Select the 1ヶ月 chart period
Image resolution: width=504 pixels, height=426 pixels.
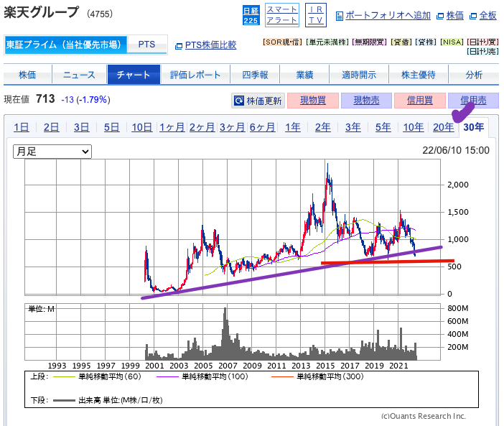[x=172, y=127]
